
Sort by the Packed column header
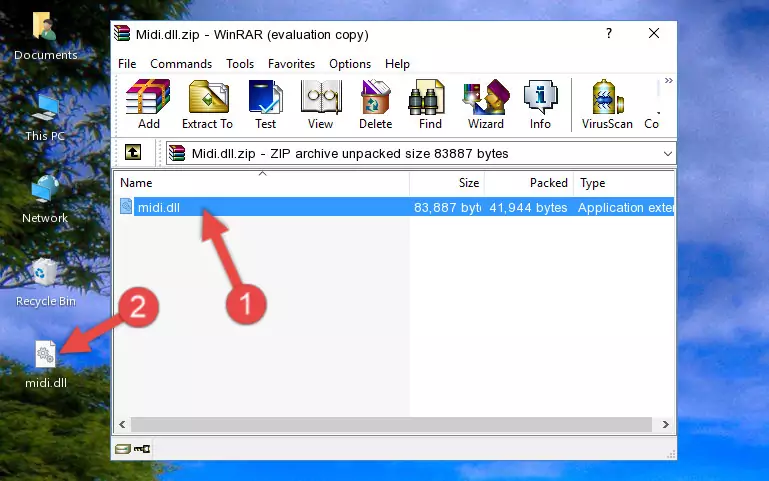[529, 183]
